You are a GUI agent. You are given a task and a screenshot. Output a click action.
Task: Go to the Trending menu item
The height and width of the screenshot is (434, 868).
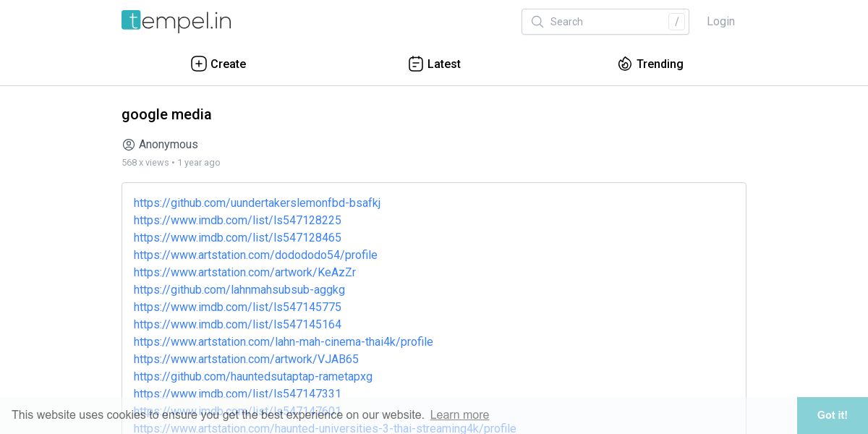click(x=650, y=64)
